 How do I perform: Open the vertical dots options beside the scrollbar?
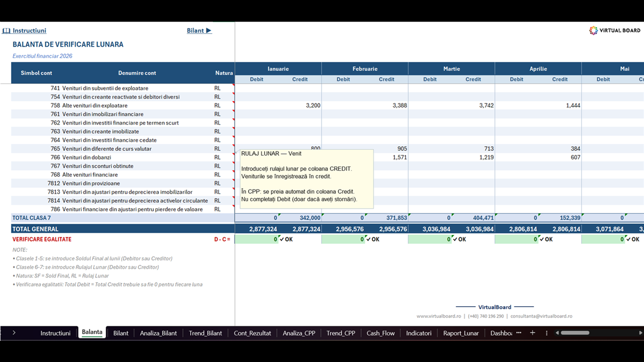click(x=546, y=333)
